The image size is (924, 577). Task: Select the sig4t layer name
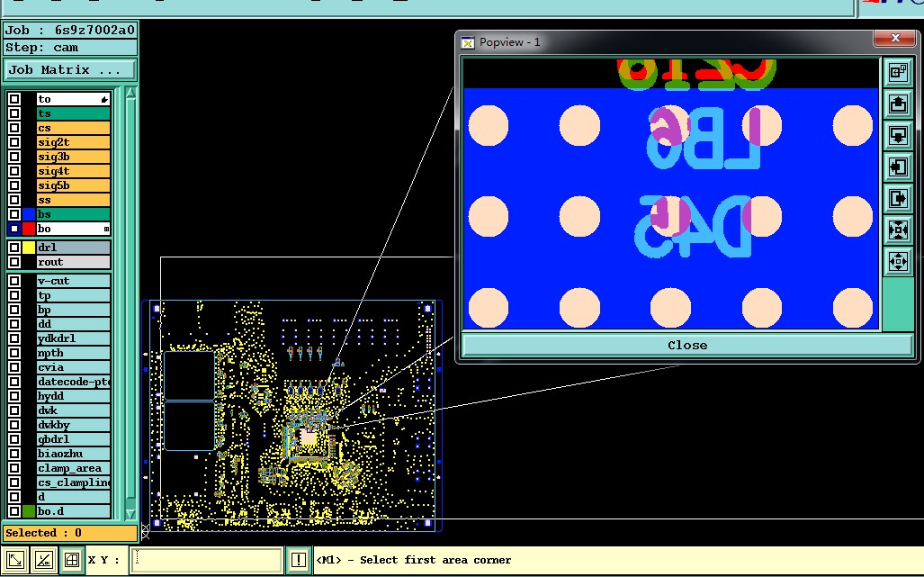tap(73, 171)
